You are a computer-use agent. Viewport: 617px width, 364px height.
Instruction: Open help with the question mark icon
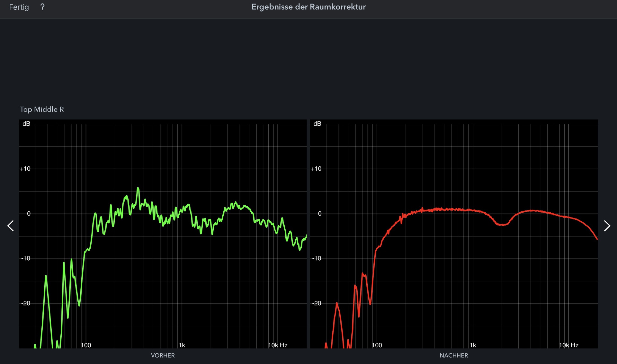coord(42,7)
